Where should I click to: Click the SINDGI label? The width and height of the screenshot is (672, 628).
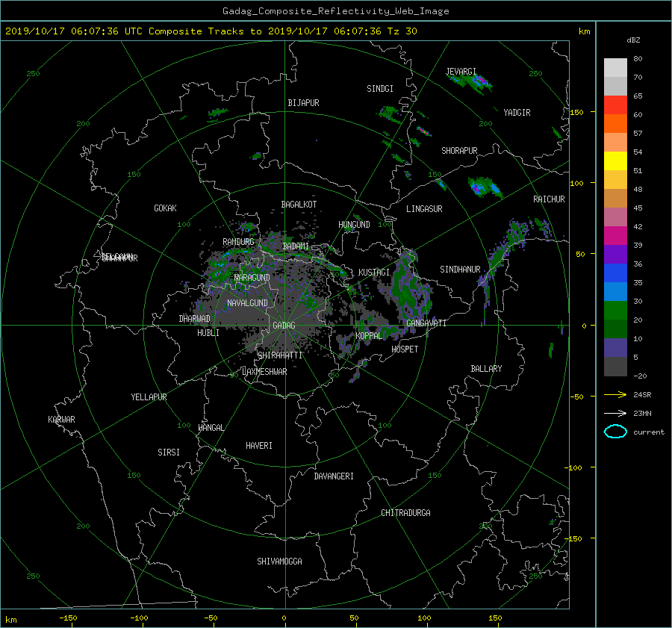pyautogui.click(x=380, y=89)
